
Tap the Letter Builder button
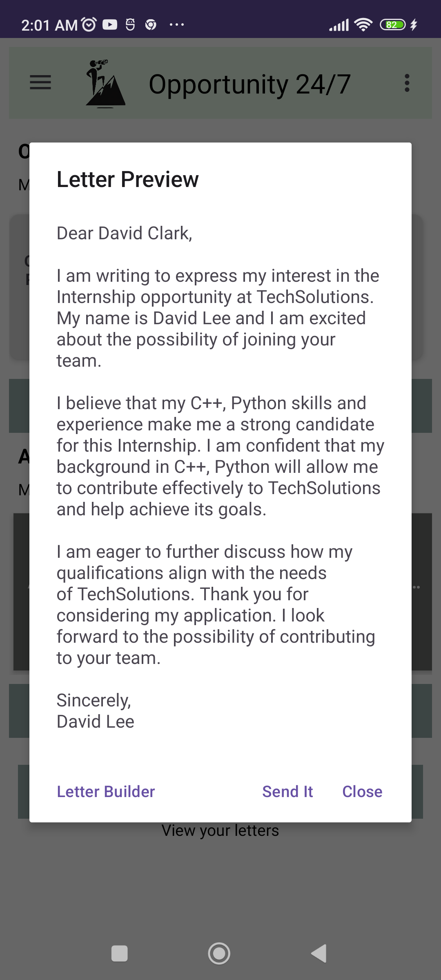coord(106,791)
